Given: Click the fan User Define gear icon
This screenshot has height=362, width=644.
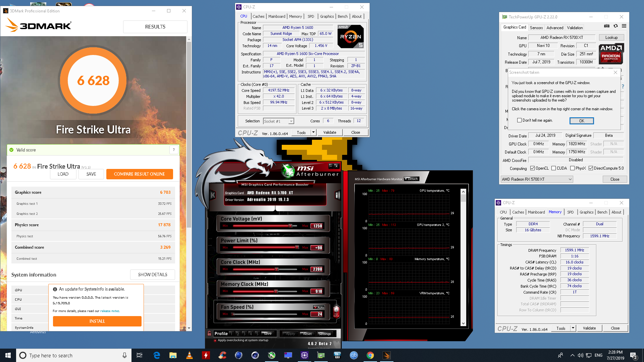Looking at the screenshot, I should (x=336, y=311).
